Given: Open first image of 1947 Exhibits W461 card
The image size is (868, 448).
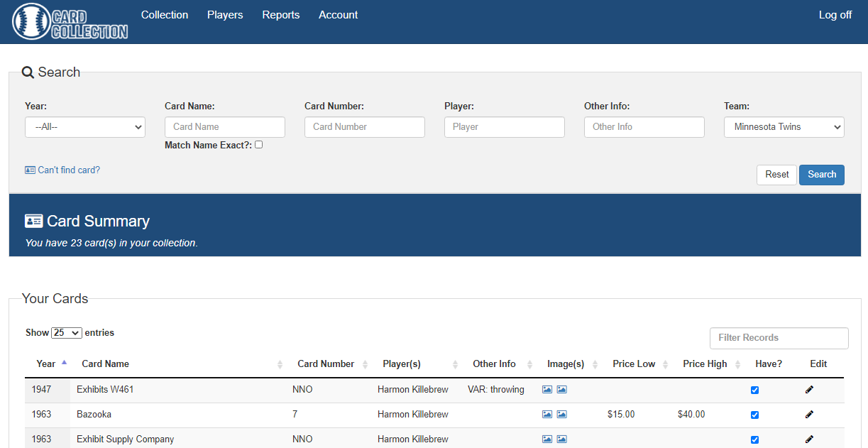Looking at the screenshot, I should click(x=546, y=390).
